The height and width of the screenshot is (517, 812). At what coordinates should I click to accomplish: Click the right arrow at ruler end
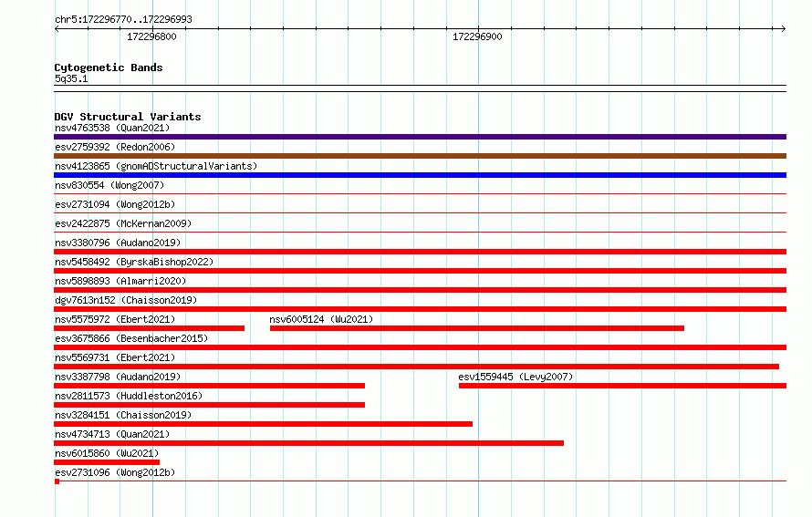click(x=784, y=29)
